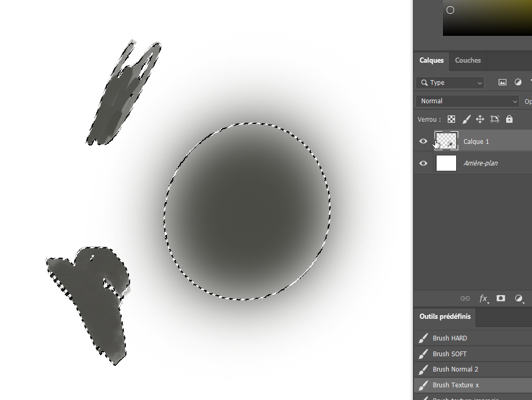Lock layer position with the move icon
Viewport: 532px width, 400px height.
point(480,120)
